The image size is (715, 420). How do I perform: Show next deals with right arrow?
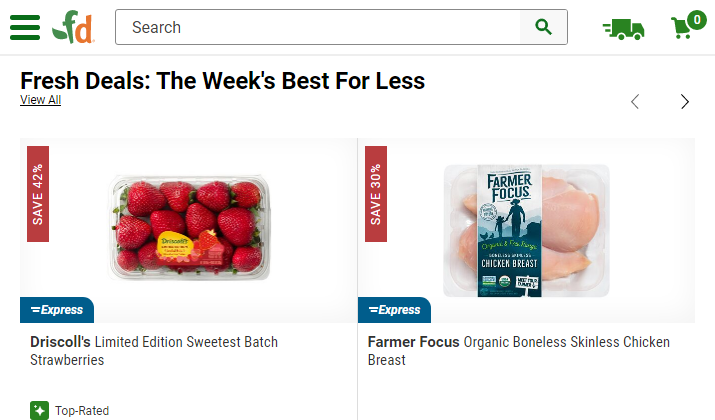tap(685, 101)
